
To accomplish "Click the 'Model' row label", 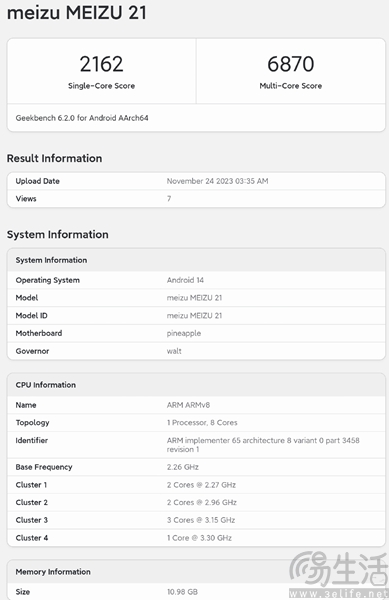I will [x=27, y=298].
